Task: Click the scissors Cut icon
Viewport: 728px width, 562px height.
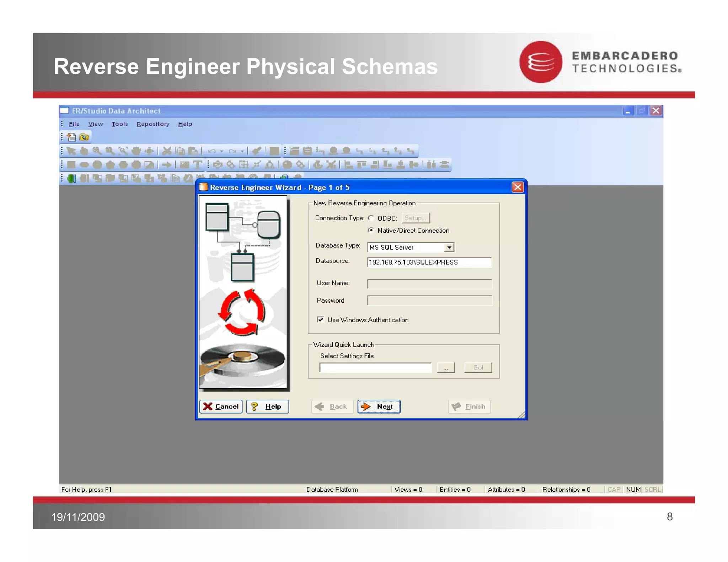Action: point(166,151)
